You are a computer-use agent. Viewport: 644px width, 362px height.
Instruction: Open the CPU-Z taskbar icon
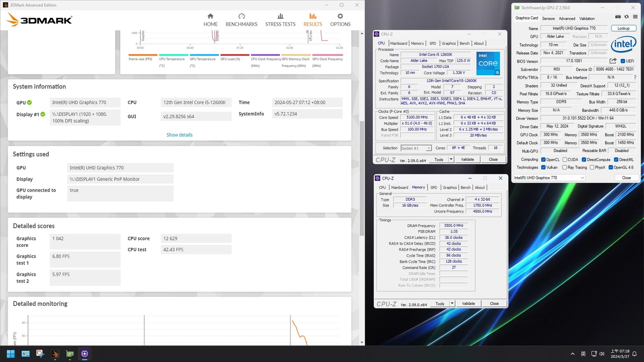(85, 354)
